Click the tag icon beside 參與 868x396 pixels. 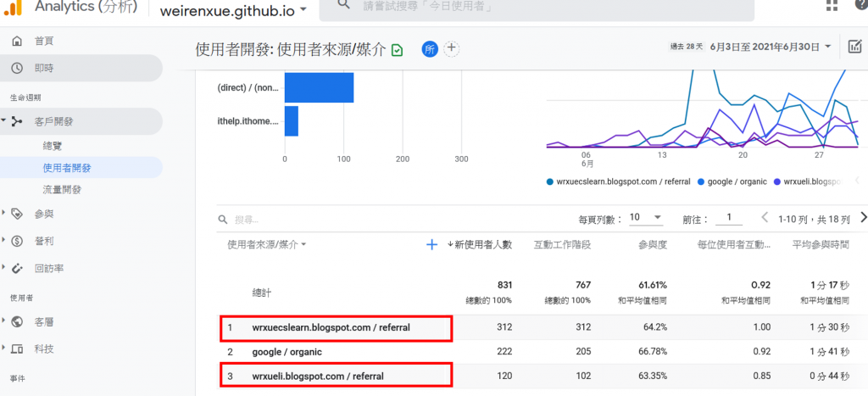point(17,214)
